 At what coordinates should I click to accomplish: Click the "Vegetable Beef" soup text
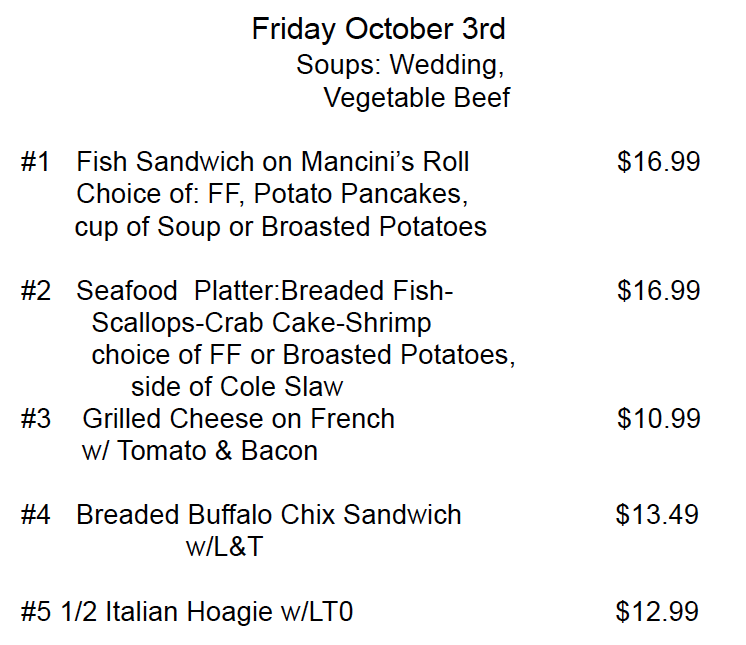coord(416,98)
